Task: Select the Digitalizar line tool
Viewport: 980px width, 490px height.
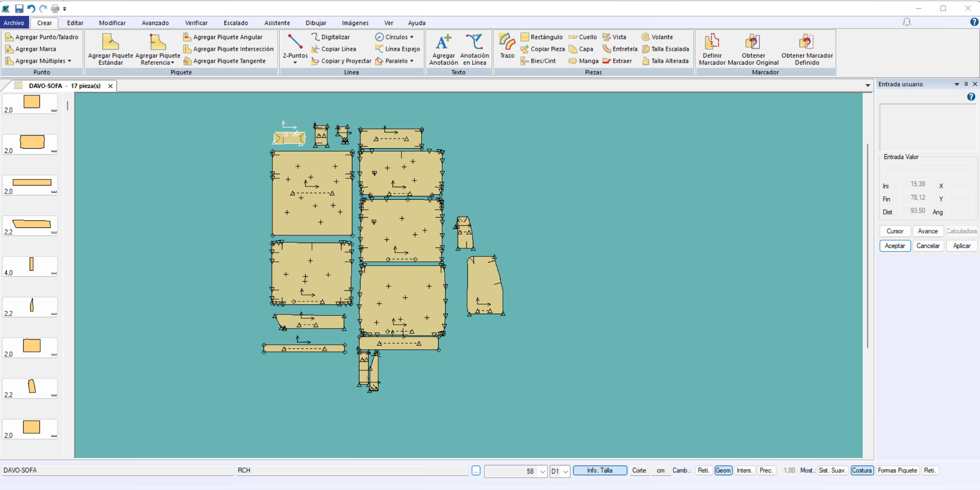Action: tap(335, 37)
